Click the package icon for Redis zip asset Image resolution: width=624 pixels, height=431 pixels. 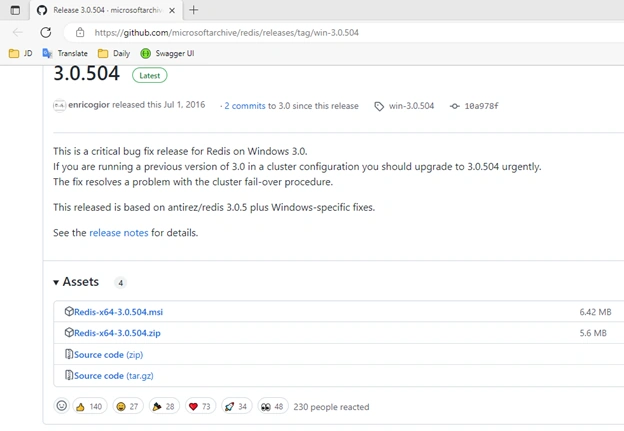click(69, 332)
